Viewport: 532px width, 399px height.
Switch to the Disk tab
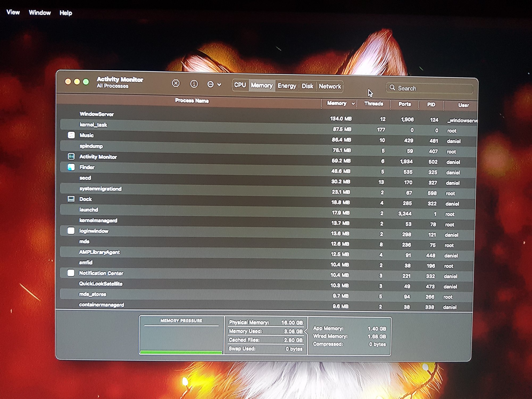click(307, 86)
